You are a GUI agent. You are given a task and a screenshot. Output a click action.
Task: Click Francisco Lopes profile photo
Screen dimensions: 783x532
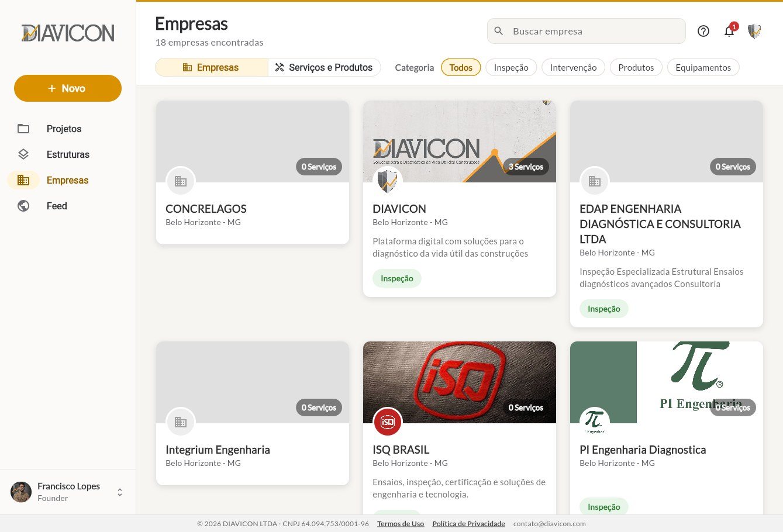pos(21,492)
